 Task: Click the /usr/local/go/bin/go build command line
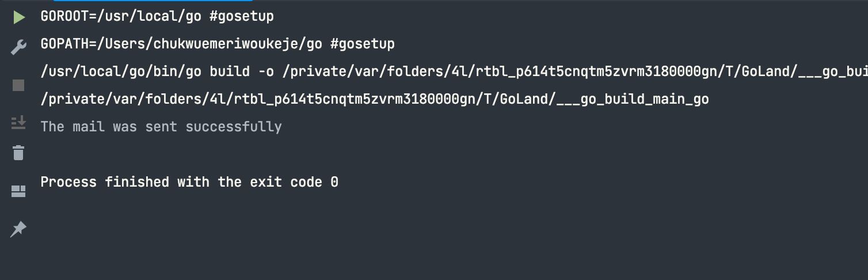point(454,72)
